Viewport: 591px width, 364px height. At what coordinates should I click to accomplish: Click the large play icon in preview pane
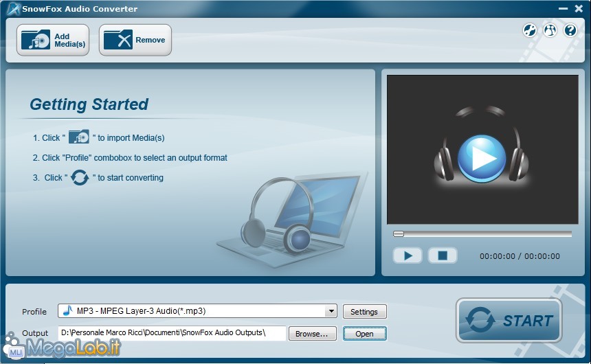pos(482,159)
